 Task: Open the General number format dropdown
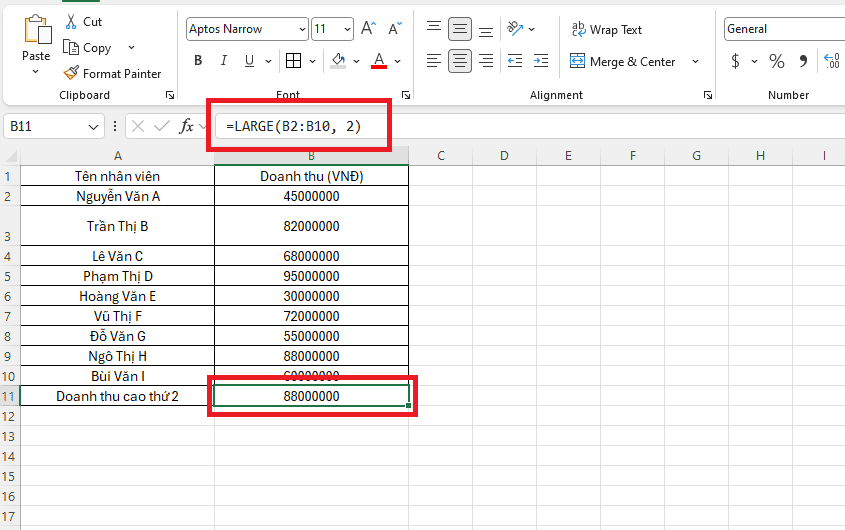coord(785,29)
